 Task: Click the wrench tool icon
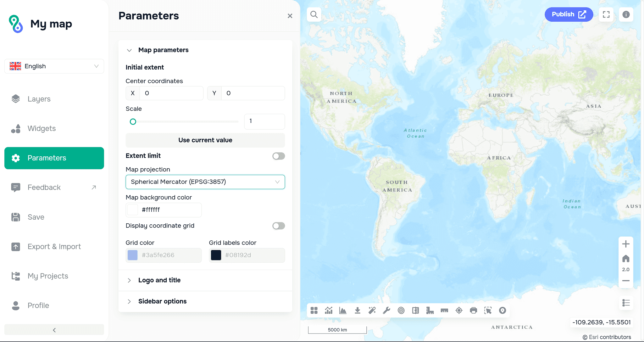pyautogui.click(x=386, y=311)
